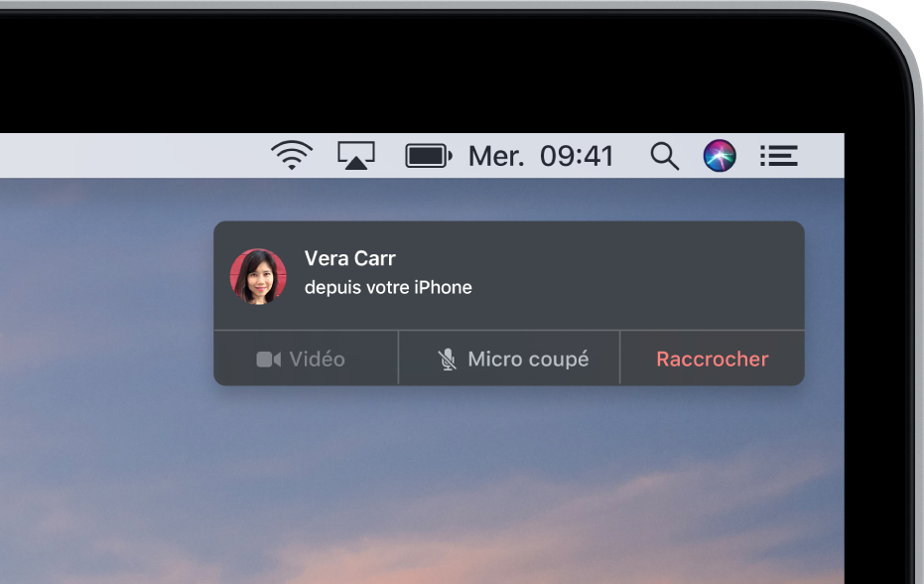Open the clock showing Mer. 09:41
This screenshot has width=924, height=584.
point(541,156)
